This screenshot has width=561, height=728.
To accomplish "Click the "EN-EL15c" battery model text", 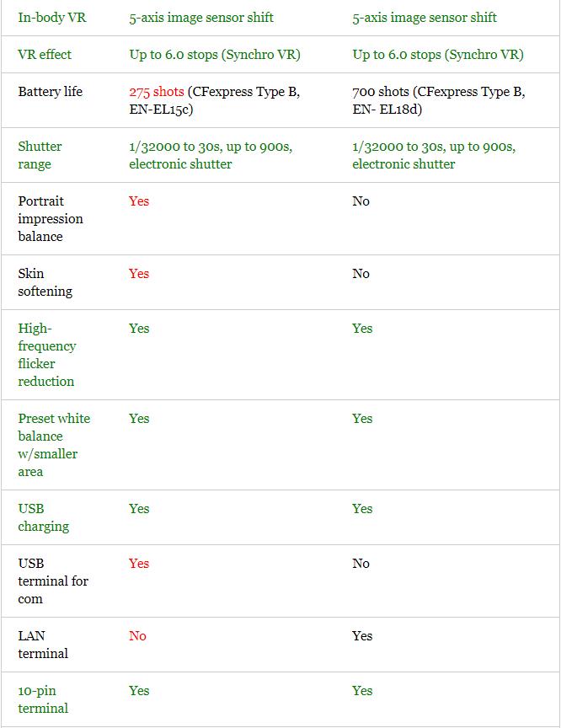I will pyautogui.click(x=161, y=110).
